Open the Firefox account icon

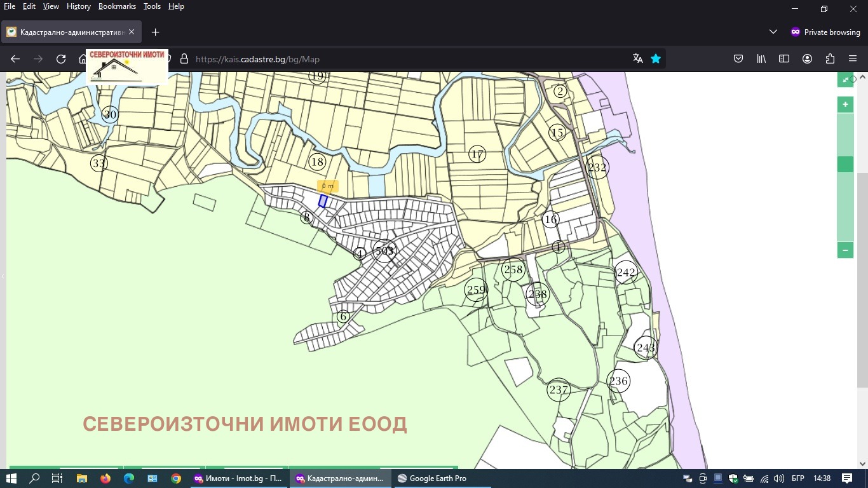pyautogui.click(x=807, y=59)
